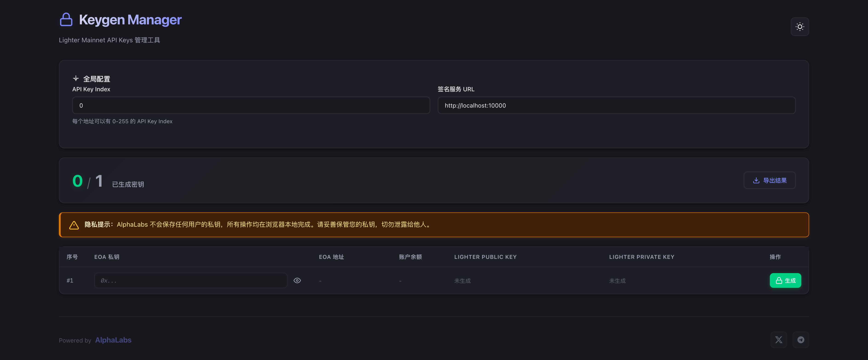Click the Keygen Manager title
The width and height of the screenshot is (868, 360).
(130, 20)
